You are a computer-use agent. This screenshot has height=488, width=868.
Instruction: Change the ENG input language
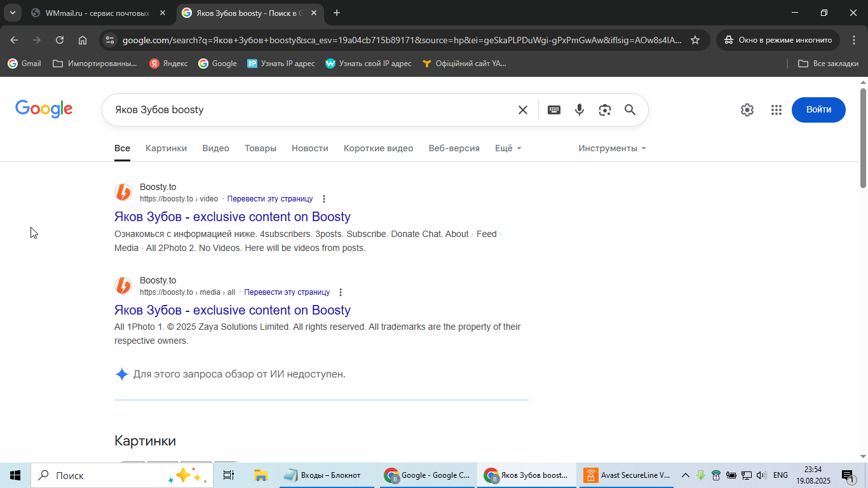[780, 475]
